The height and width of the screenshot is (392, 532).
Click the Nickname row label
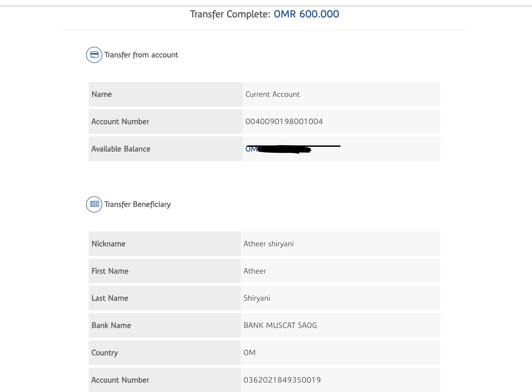tap(109, 244)
